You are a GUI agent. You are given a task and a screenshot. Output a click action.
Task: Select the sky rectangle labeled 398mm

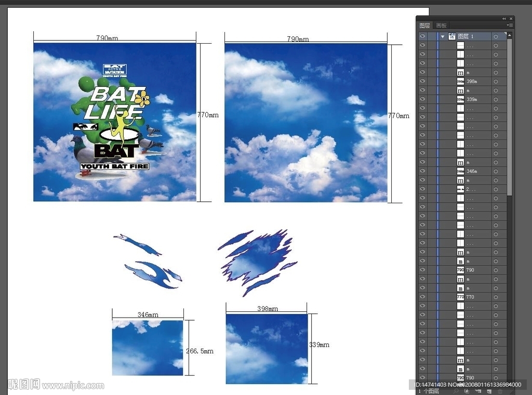(x=267, y=349)
